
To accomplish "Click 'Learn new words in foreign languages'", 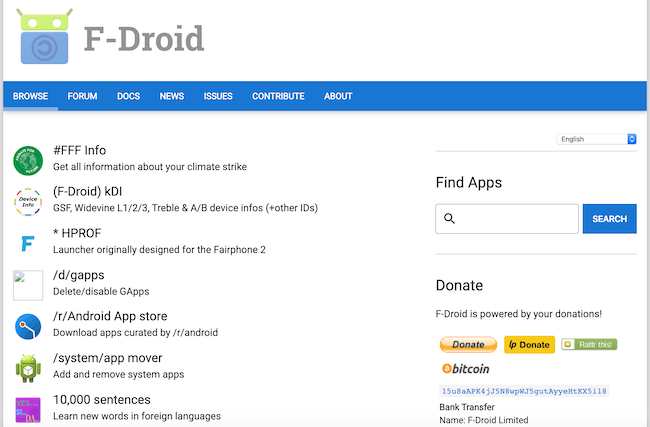I will tap(137, 416).
